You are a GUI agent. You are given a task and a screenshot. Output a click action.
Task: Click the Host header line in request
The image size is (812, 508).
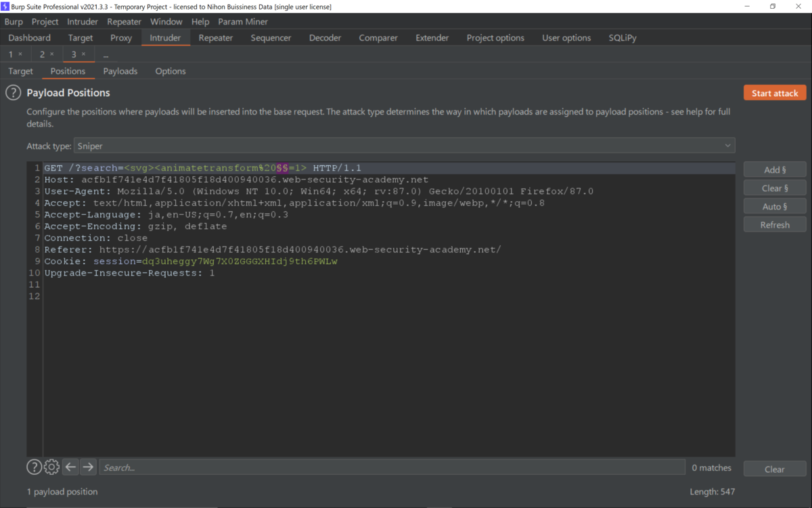(x=236, y=179)
